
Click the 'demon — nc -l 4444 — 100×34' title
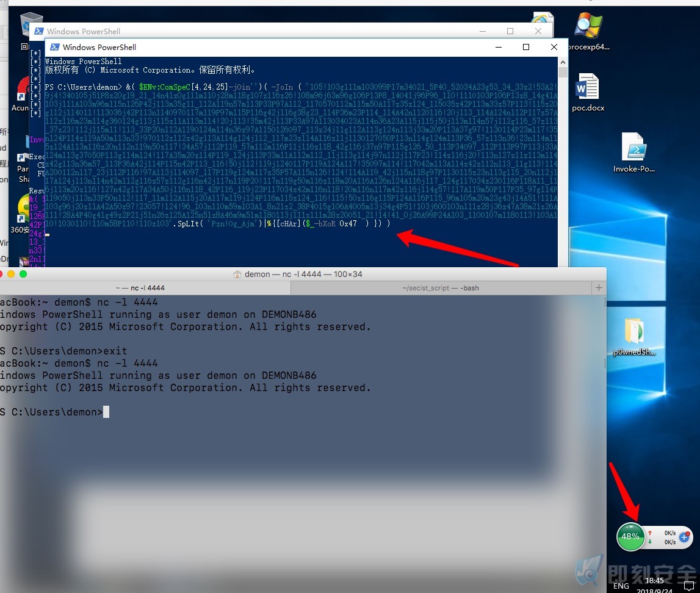point(303,275)
